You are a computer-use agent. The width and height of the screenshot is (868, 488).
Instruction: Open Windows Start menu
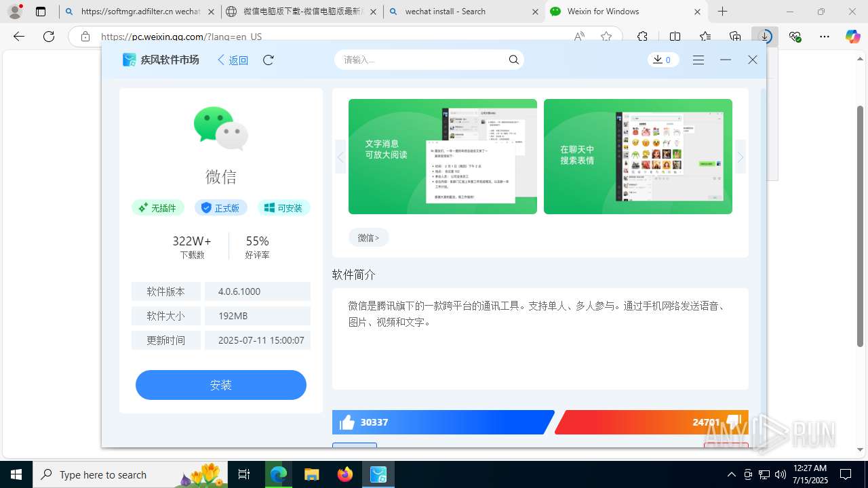(x=16, y=474)
